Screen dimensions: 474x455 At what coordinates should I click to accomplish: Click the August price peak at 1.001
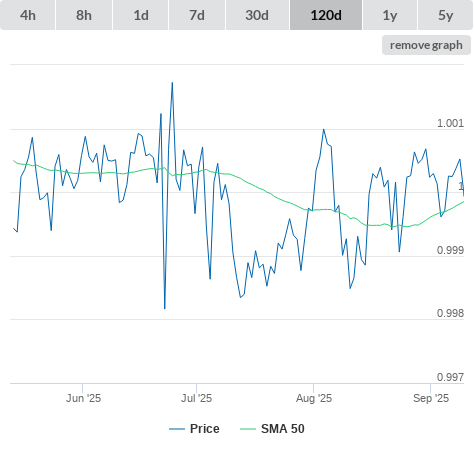(x=323, y=129)
